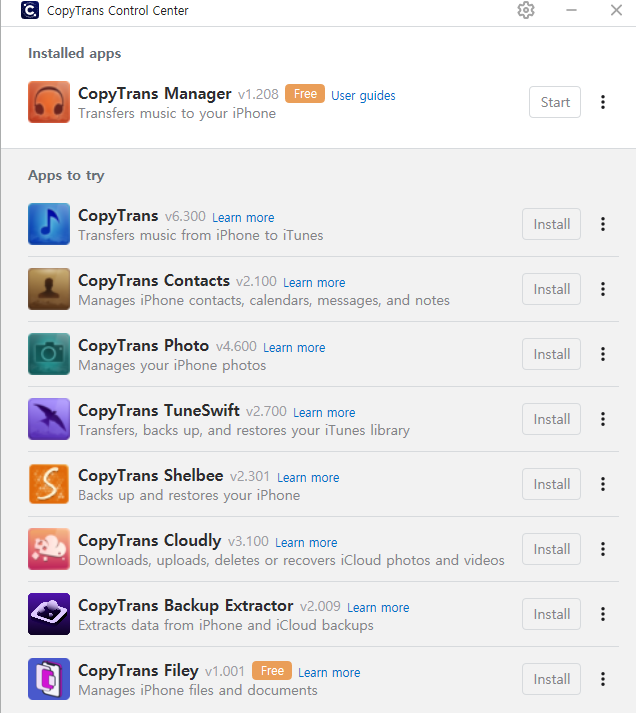Click the version label v1.208
636x713 pixels.
coord(258,94)
